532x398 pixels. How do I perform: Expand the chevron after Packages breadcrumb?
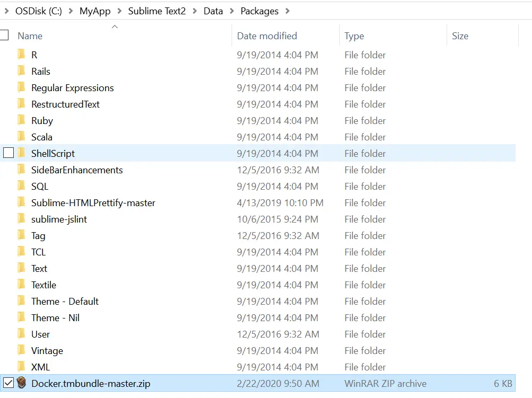coord(287,11)
